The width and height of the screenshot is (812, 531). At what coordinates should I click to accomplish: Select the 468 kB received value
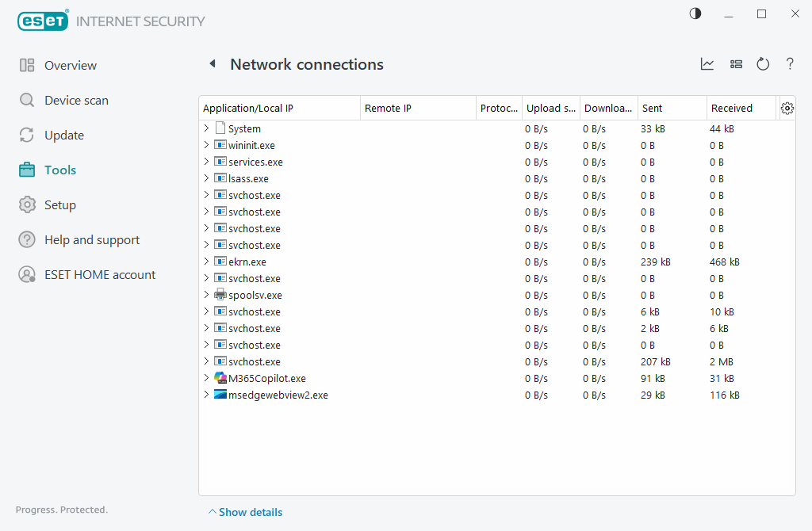coord(725,262)
